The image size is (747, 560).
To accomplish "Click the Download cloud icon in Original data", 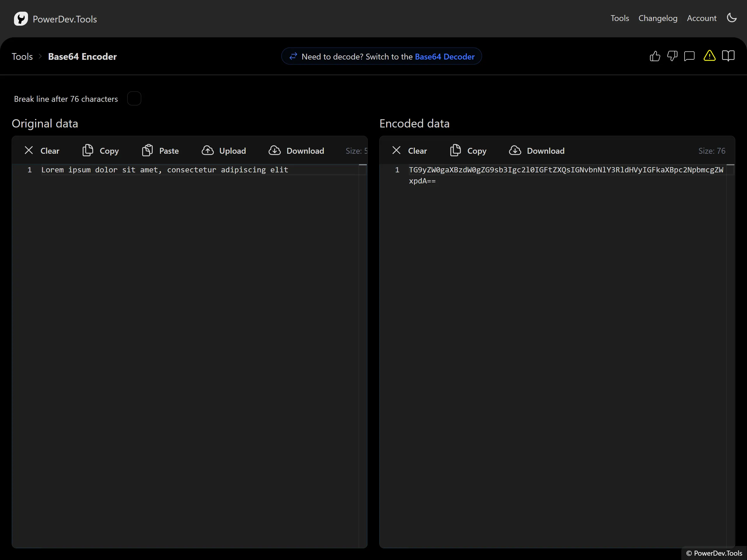I will [x=275, y=150].
